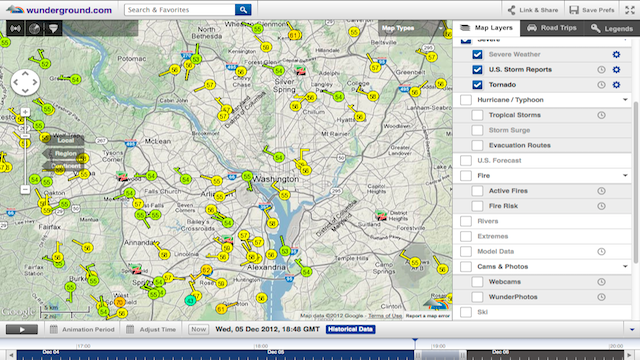The width and height of the screenshot is (640, 360).
Task: Open Link & Share
Action: 533,10
